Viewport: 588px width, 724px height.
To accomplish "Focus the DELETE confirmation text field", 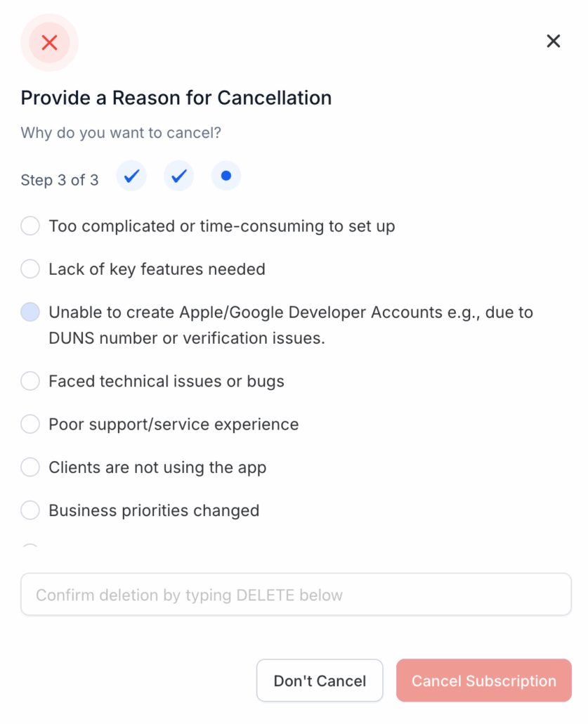I will [x=296, y=595].
